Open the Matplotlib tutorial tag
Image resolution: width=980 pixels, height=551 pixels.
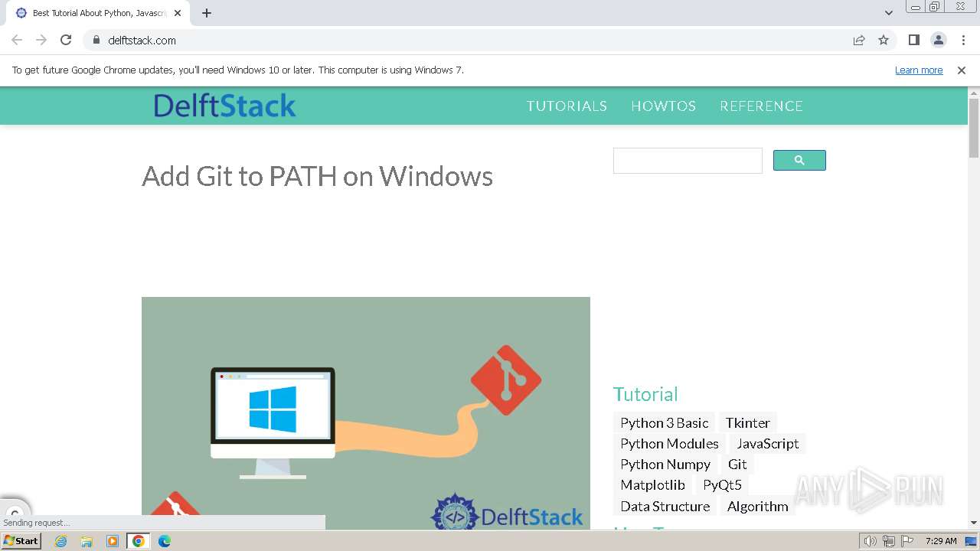[652, 484]
